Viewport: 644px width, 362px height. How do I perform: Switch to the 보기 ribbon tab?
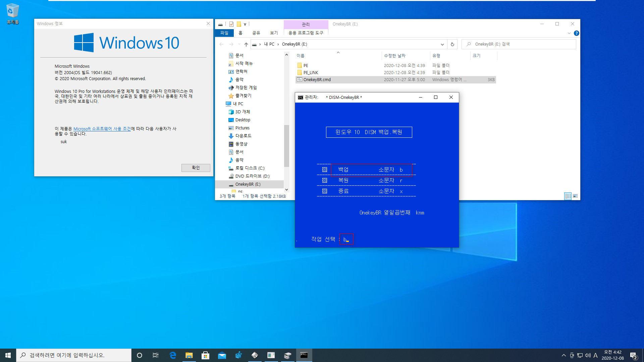274,33
